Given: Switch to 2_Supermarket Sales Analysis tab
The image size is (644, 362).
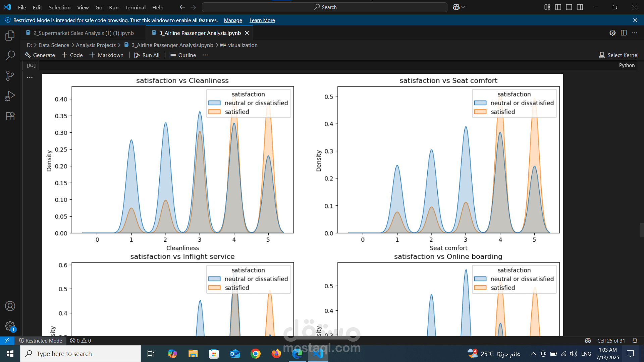Looking at the screenshot, I should click(84, 33).
